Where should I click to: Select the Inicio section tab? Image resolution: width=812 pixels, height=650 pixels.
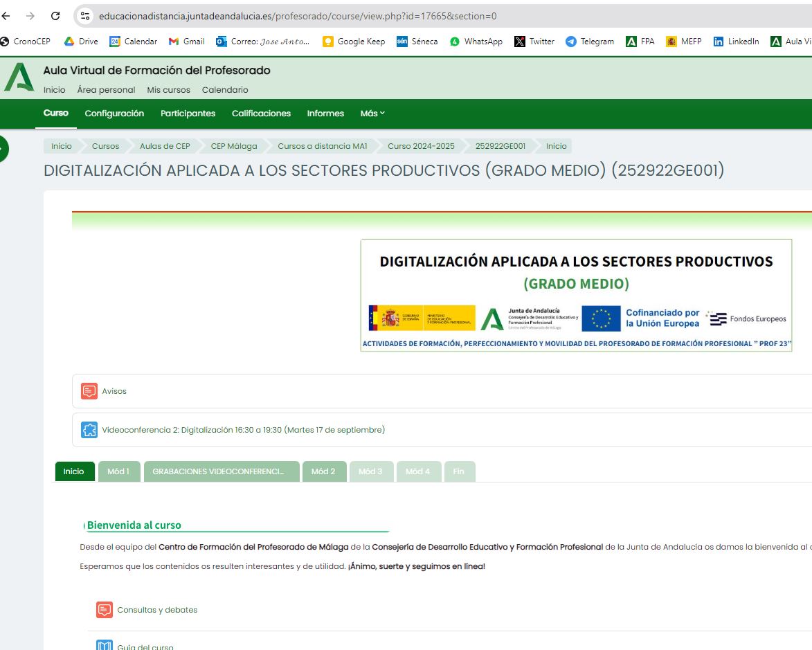click(x=75, y=471)
